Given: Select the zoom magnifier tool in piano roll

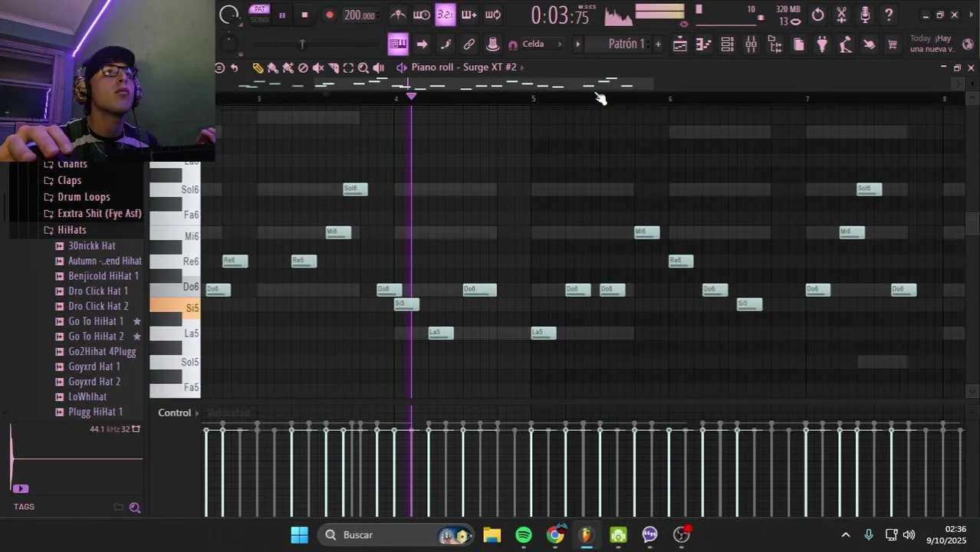Looking at the screenshot, I should (x=363, y=67).
